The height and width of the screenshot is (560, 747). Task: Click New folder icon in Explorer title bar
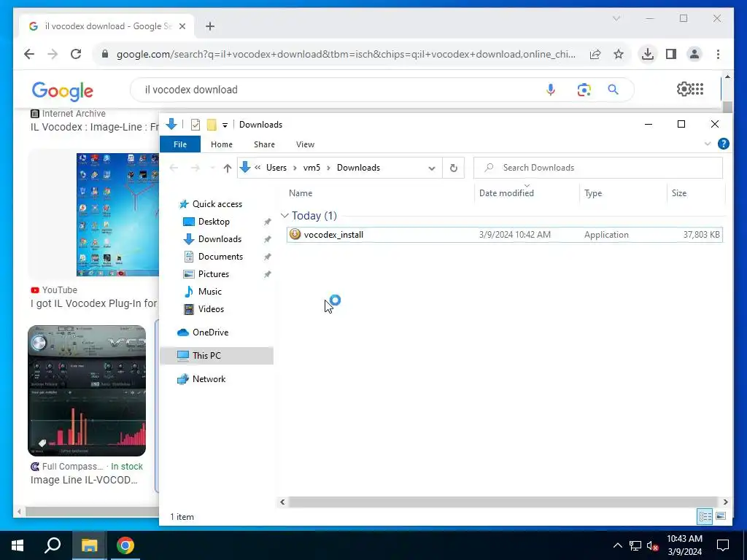212,125
